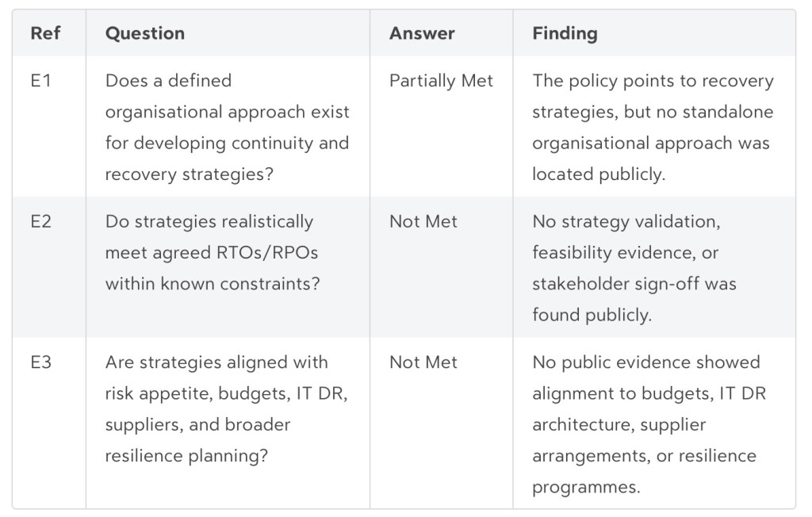Click the Ref column header

coord(44,33)
